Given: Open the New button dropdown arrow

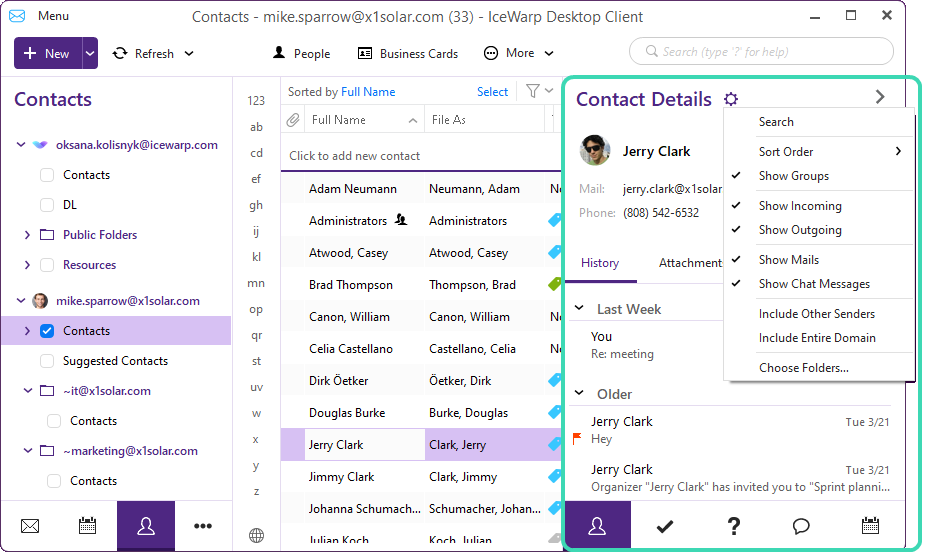Looking at the screenshot, I should [90, 53].
